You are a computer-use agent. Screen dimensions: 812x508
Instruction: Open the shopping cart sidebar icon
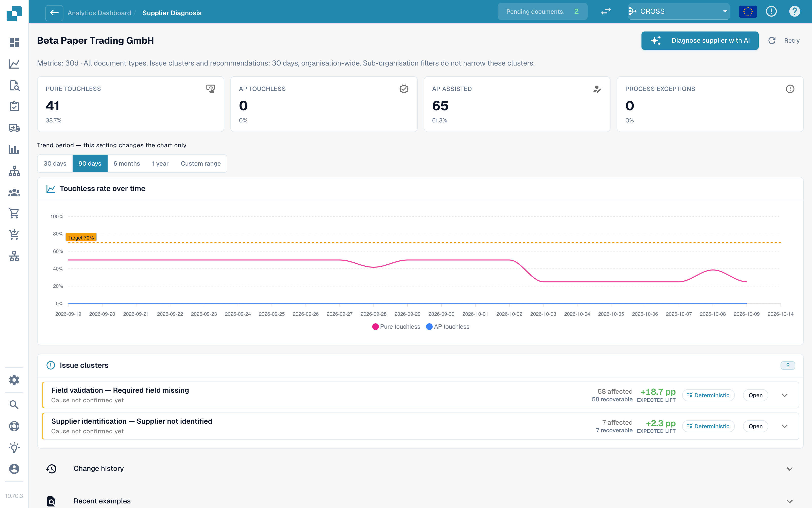pyautogui.click(x=14, y=213)
